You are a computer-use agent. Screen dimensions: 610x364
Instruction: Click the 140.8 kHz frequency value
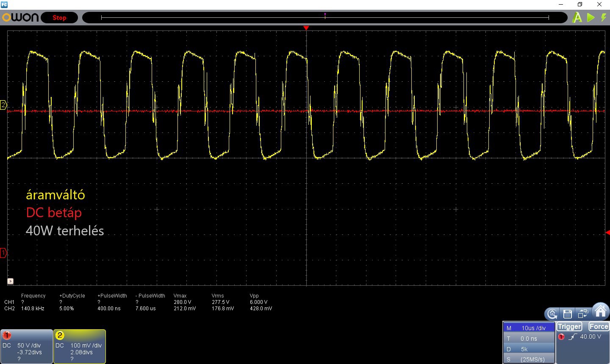[33, 309]
